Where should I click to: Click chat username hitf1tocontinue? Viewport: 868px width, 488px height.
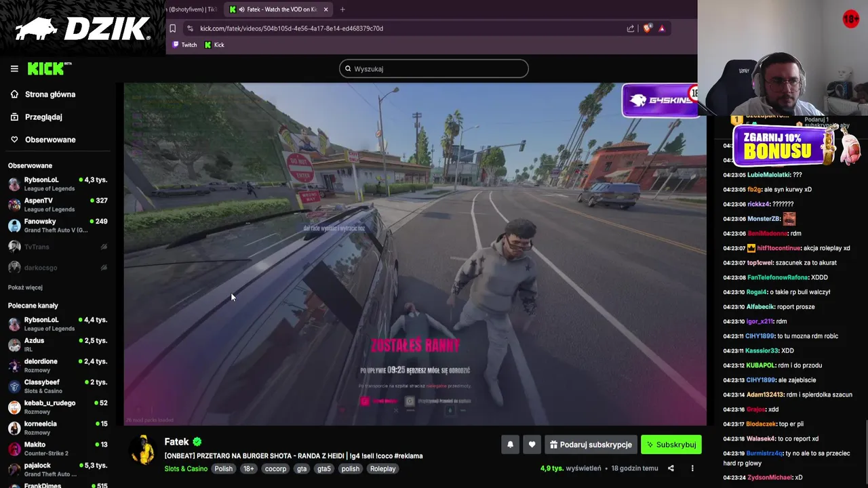[778, 248]
